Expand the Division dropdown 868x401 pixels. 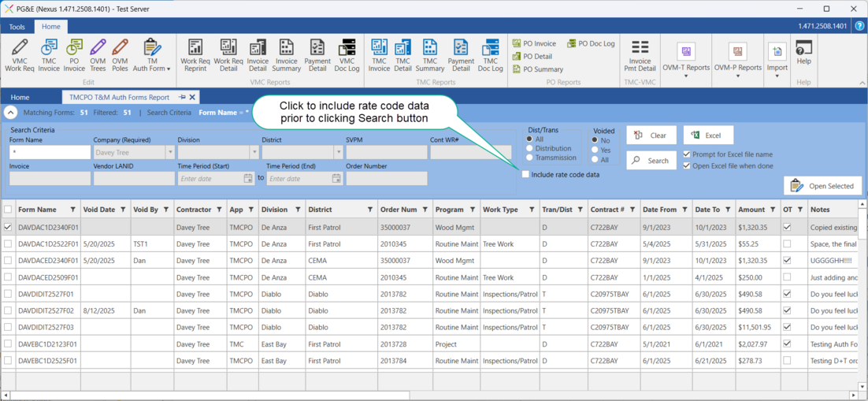254,153
